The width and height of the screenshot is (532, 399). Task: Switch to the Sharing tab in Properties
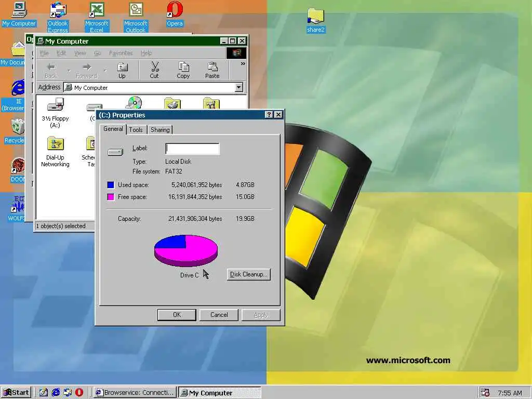160,129
